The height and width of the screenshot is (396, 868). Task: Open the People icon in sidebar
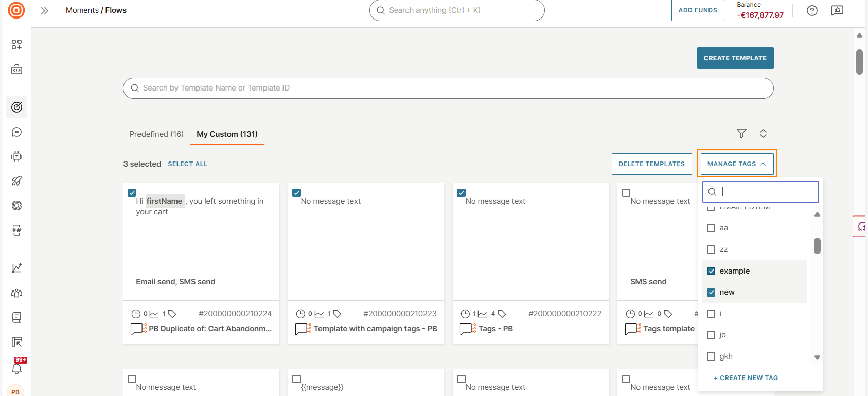pyautogui.click(x=16, y=293)
